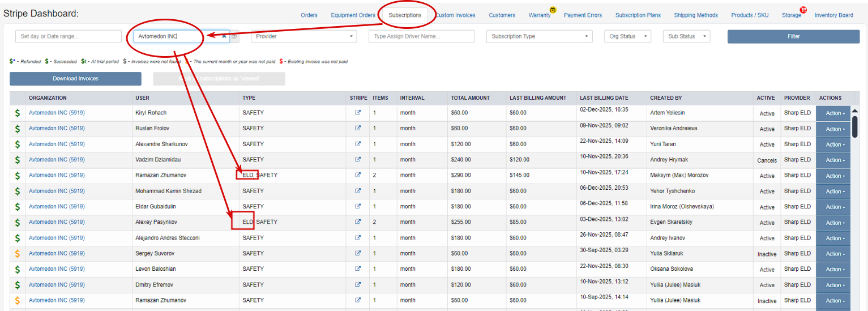The image size is (868, 311).
Task: Open Stripe link icon for Sergey Suvorov
Action: (x=358, y=253)
